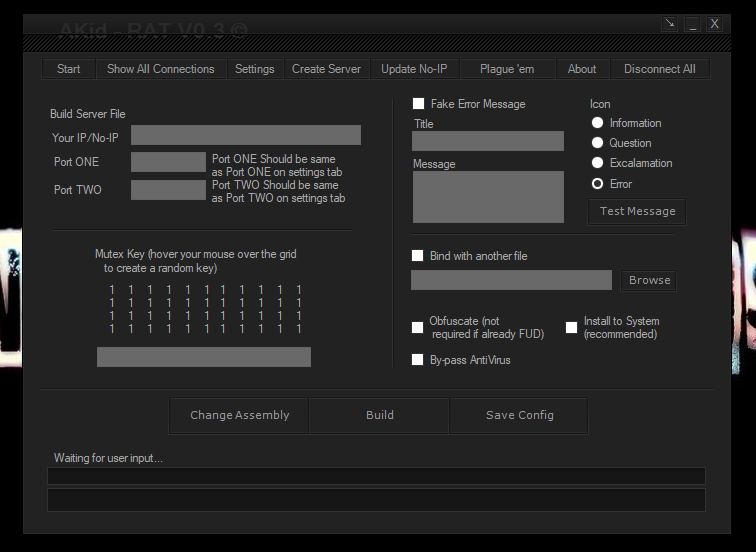Click the Change Assembly button
This screenshot has height=552, width=756.
(239, 416)
